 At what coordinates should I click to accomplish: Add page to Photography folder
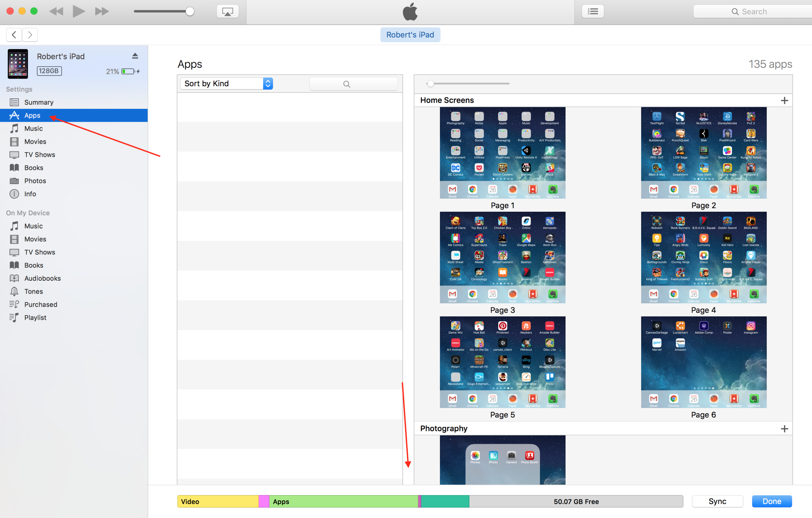pyautogui.click(x=784, y=429)
